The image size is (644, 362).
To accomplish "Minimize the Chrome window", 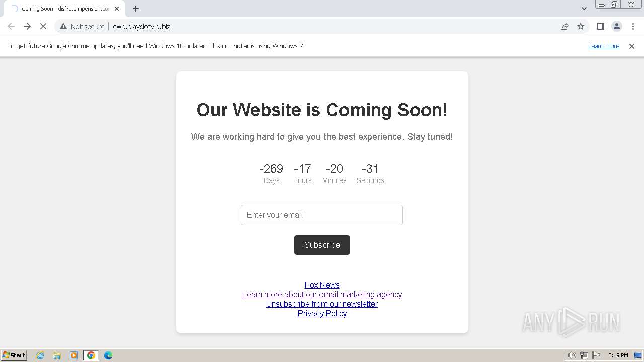I will [602, 5].
